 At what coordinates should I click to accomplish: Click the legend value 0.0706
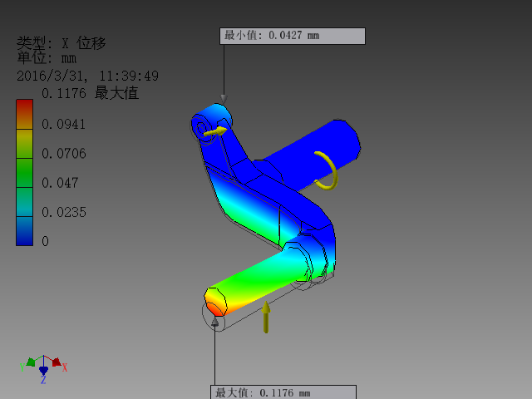pos(64,153)
